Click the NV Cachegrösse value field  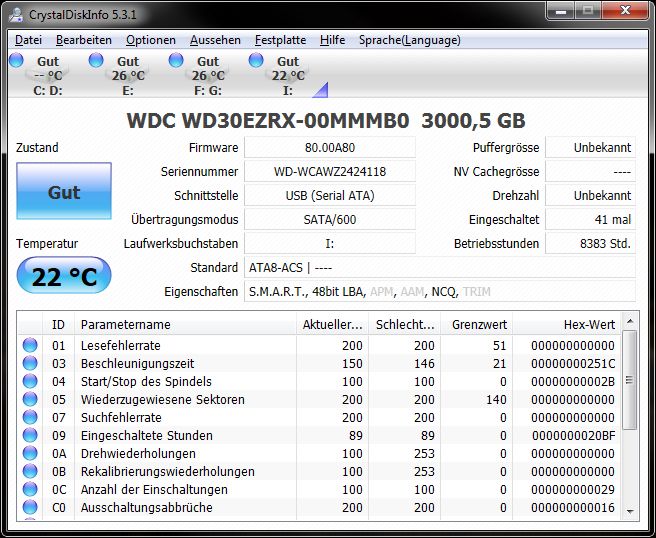[x=590, y=172]
